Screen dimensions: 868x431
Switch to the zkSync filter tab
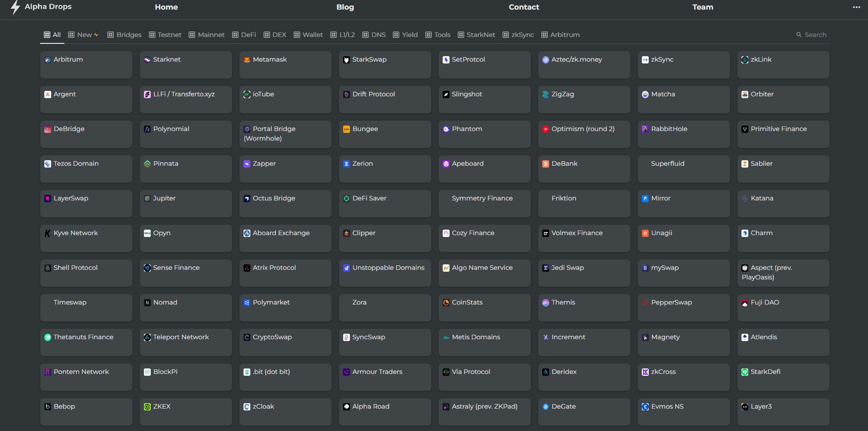tap(518, 35)
